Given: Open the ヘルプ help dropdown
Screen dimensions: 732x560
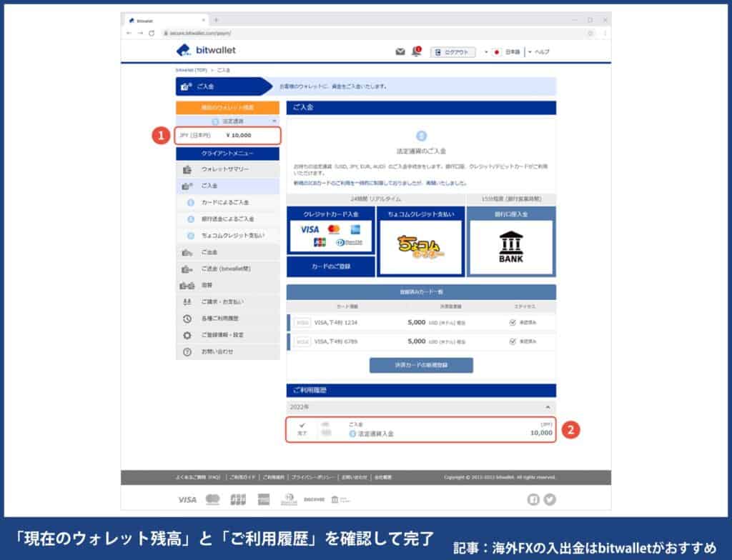Looking at the screenshot, I should point(539,52).
